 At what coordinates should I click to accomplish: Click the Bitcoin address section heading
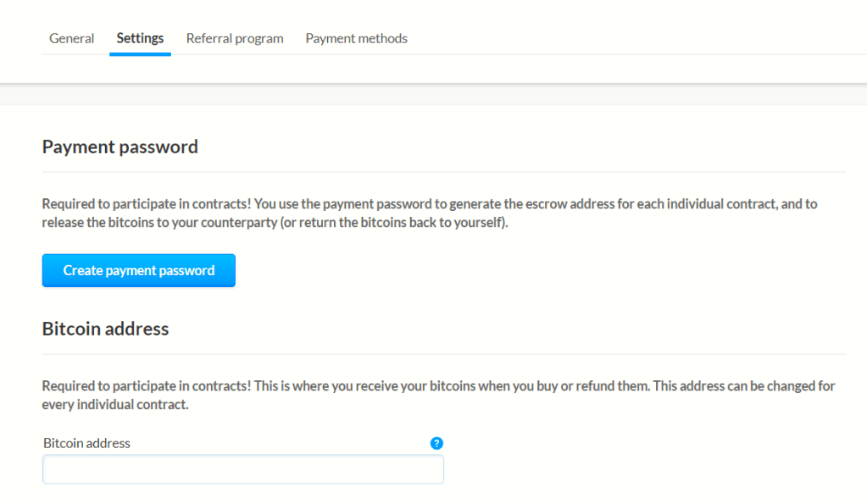tap(106, 329)
